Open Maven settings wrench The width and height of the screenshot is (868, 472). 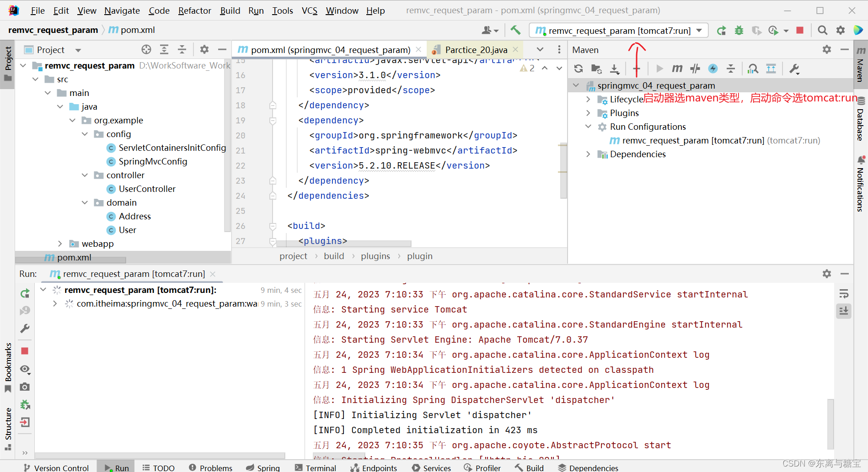point(794,69)
